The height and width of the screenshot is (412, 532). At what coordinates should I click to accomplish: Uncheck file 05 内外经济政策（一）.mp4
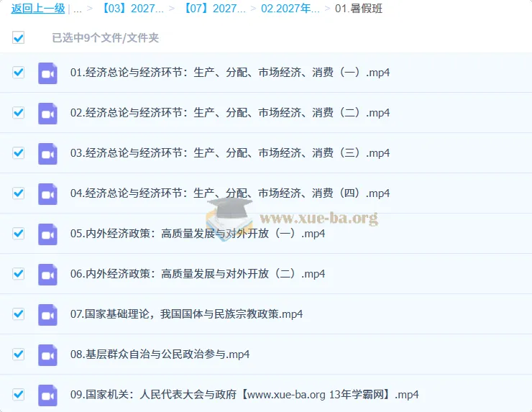(18, 233)
